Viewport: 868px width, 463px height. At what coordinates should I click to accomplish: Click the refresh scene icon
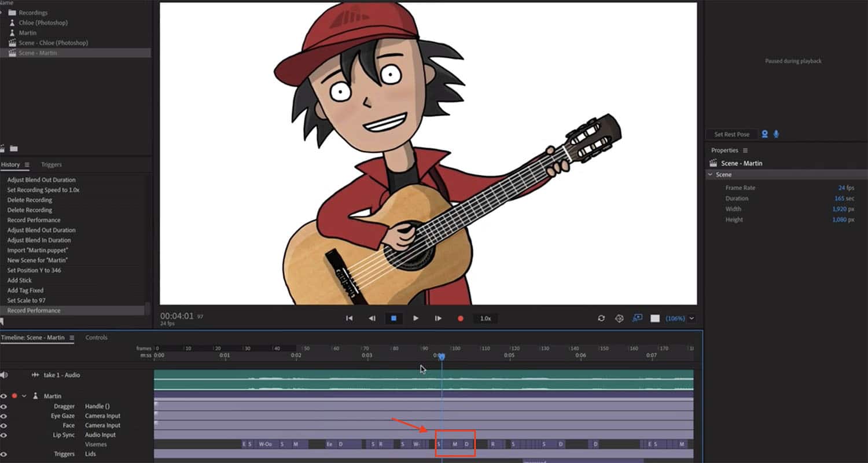(601, 318)
